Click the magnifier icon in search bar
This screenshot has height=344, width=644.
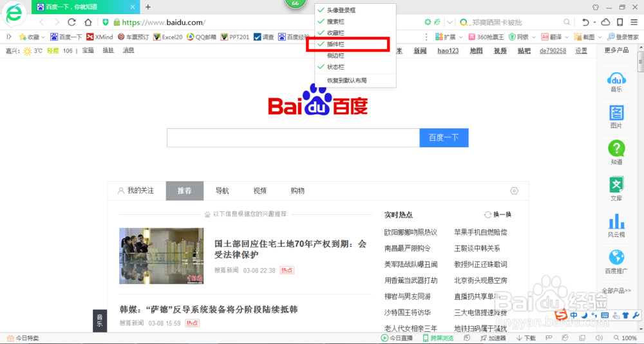(x=567, y=22)
